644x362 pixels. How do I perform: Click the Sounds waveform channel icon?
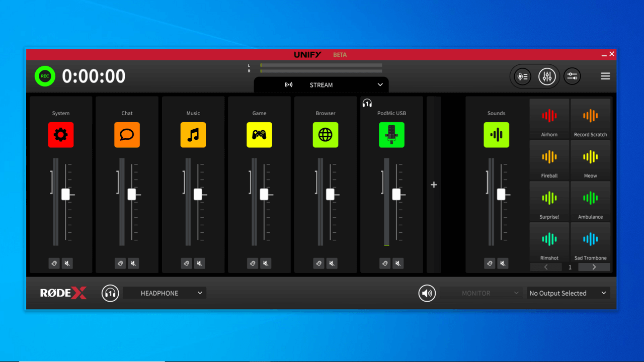pos(496,135)
